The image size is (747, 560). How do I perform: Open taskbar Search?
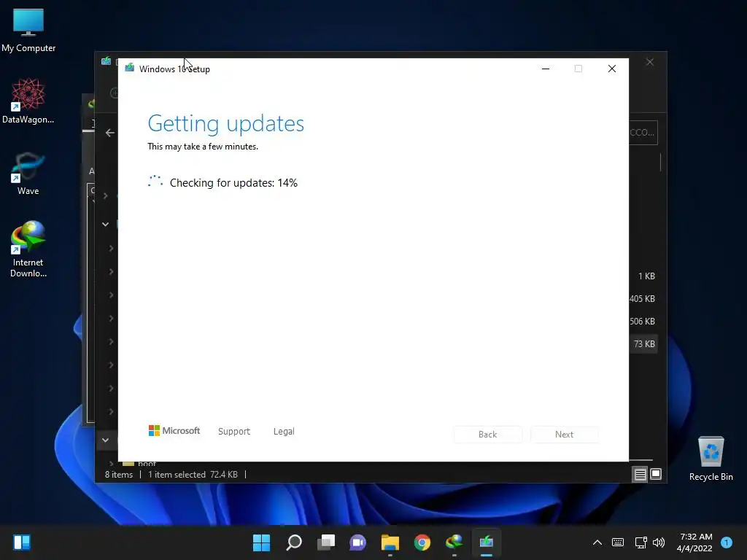tap(293, 542)
